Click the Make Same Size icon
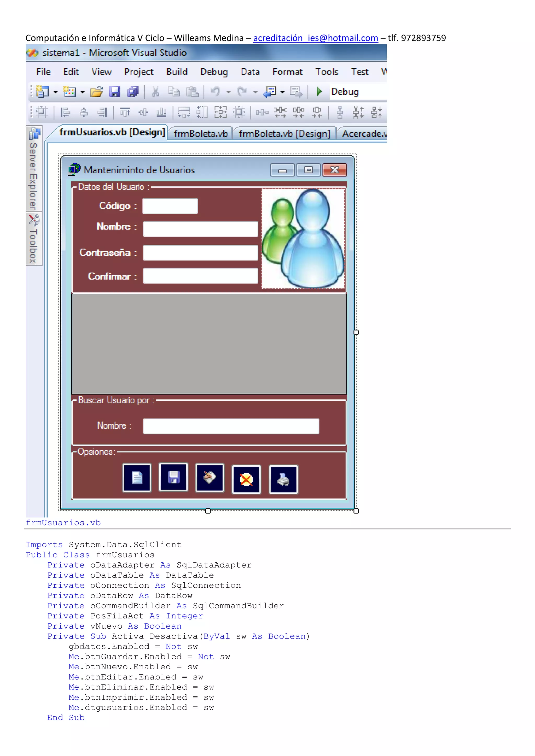 (220, 112)
